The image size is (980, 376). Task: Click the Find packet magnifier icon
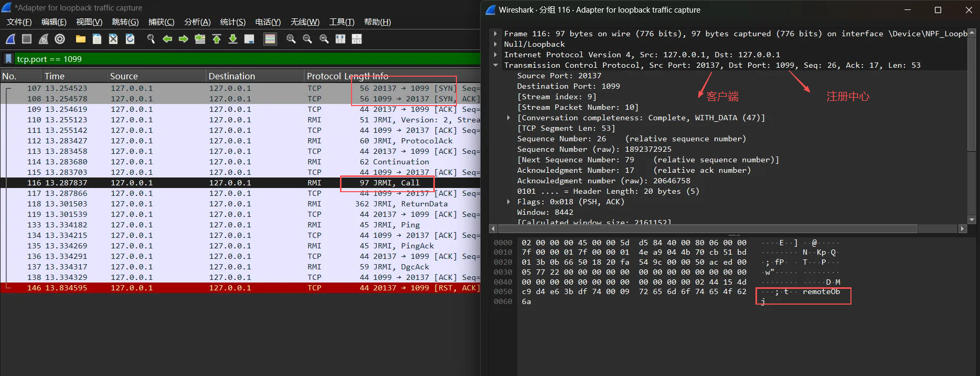pos(151,39)
